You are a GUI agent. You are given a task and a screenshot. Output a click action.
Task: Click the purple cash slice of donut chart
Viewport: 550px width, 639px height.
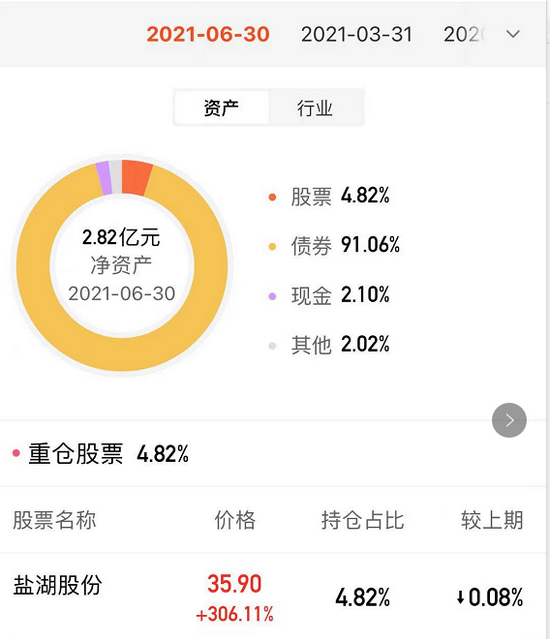tap(104, 178)
